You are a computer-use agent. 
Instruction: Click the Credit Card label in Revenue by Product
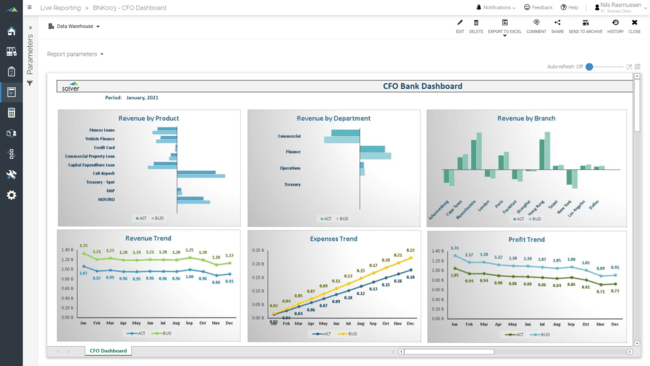tap(104, 147)
